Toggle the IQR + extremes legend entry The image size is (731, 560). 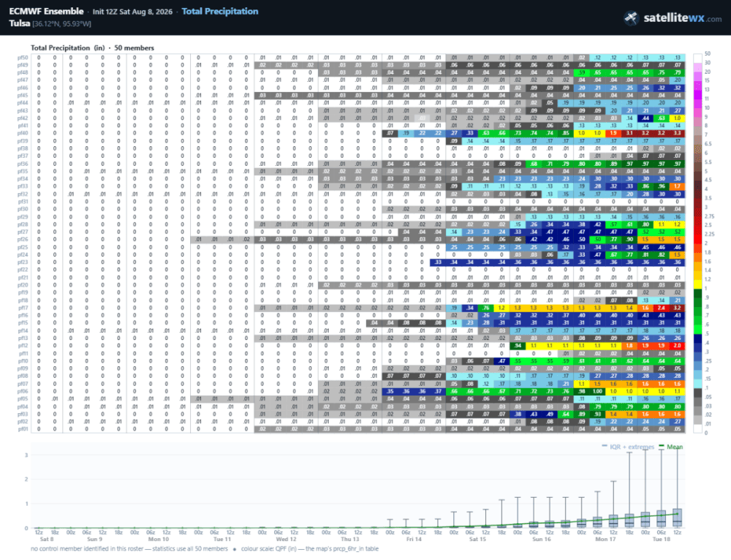pyautogui.click(x=628, y=447)
